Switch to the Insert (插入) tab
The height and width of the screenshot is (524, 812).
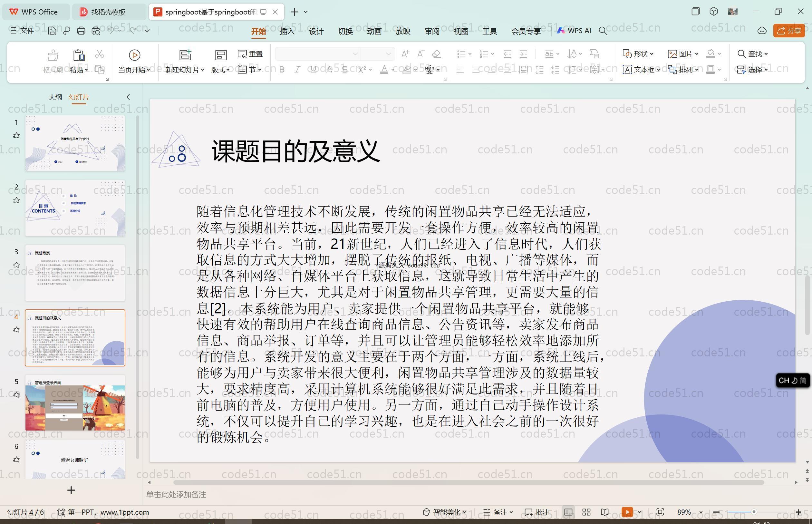coord(287,31)
